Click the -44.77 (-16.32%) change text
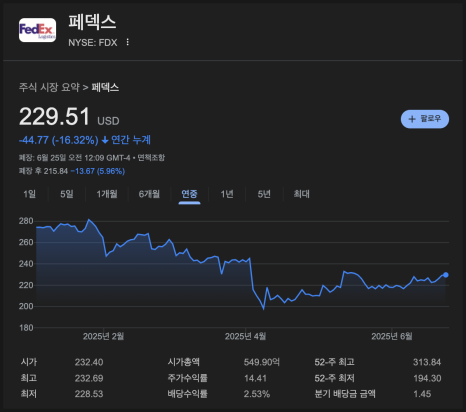This screenshot has height=412, width=466. [59, 140]
